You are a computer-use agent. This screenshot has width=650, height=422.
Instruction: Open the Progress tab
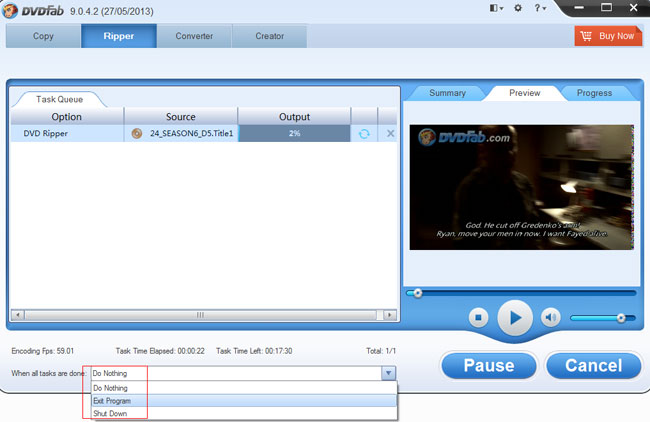pos(594,93)
